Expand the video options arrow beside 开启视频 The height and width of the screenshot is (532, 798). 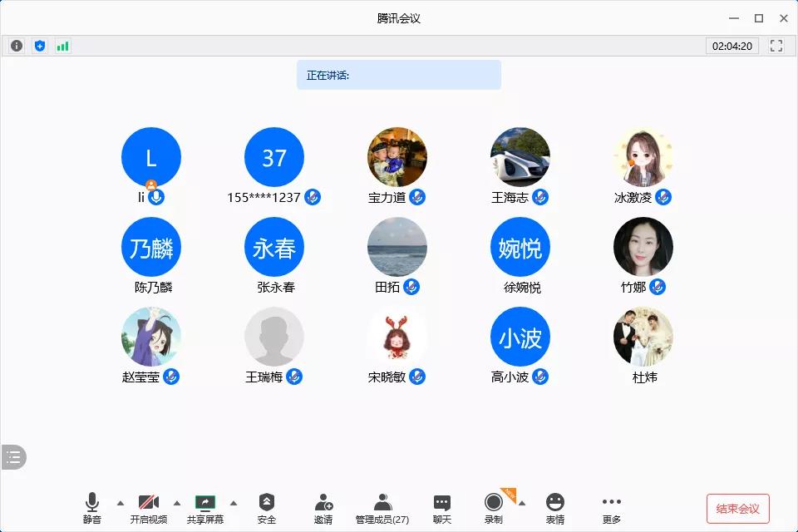point(177,502)
